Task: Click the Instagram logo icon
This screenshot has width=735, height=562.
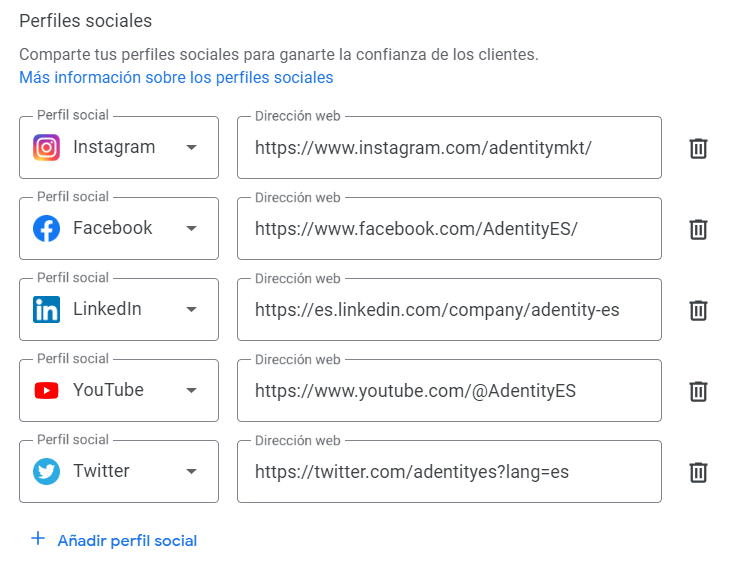Action: 46,148
